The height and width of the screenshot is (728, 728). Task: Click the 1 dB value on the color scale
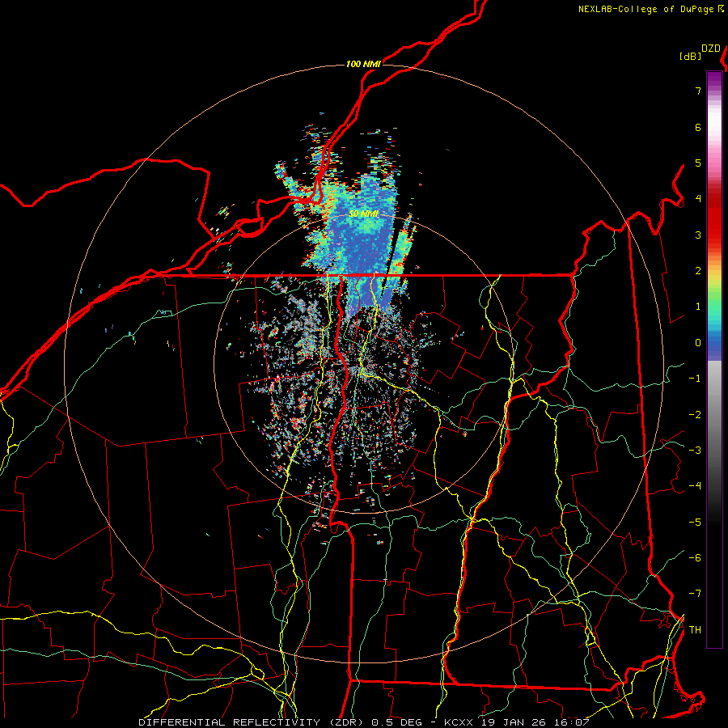[698, 307]
